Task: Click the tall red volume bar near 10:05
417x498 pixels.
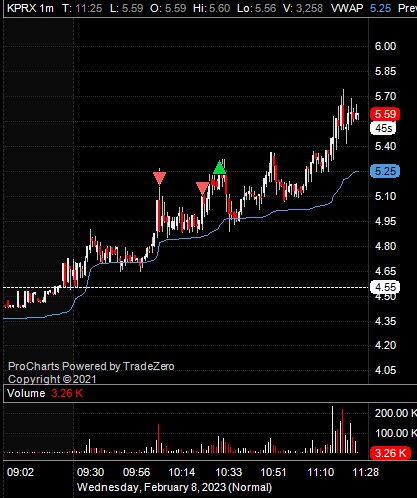Action: [x=159, y=438]
